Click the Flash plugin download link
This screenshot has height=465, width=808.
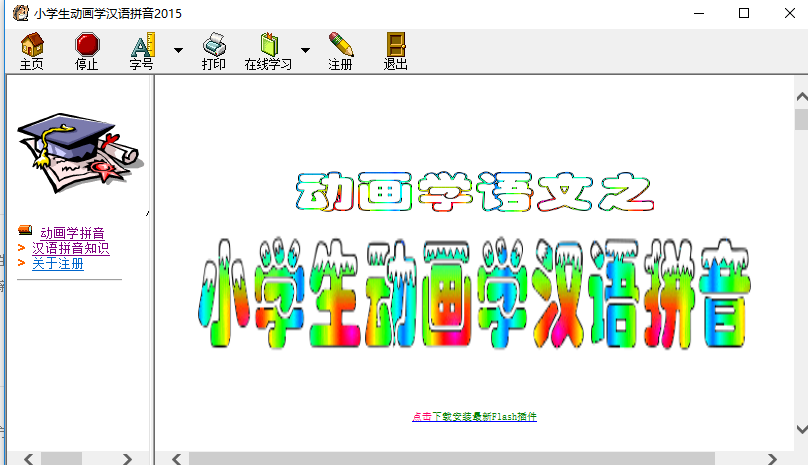point(474,417)
